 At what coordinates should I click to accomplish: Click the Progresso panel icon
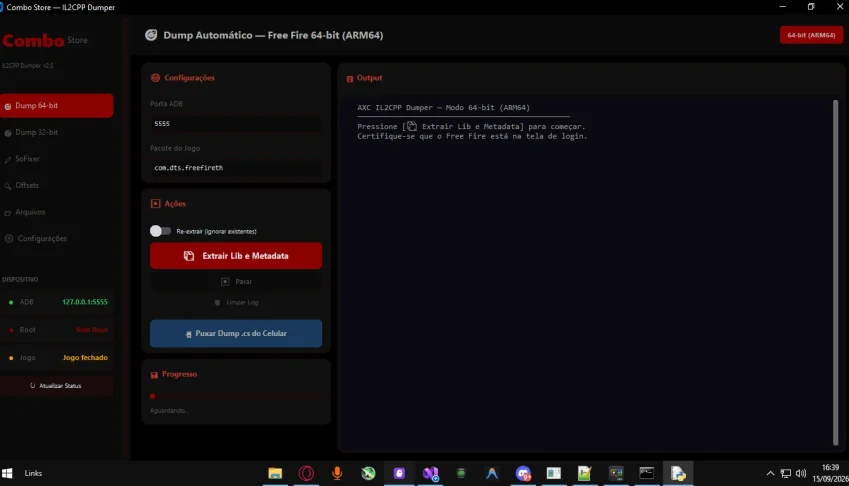pyautogui.click(x=154, y=375)
